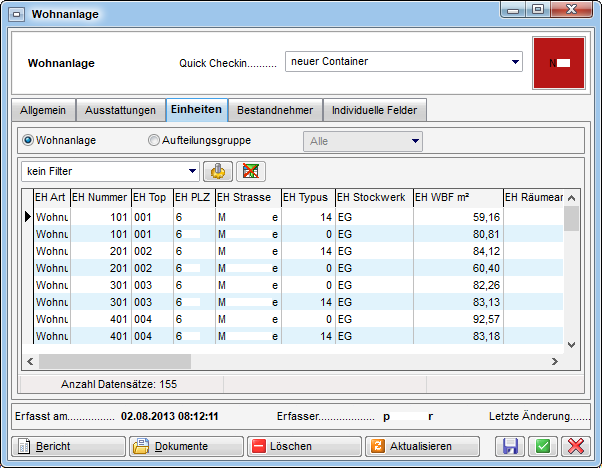Viewport: 602px width, 468px height.
Task: Switch to the Allgemein tab
Action: [x=43, y=110]
